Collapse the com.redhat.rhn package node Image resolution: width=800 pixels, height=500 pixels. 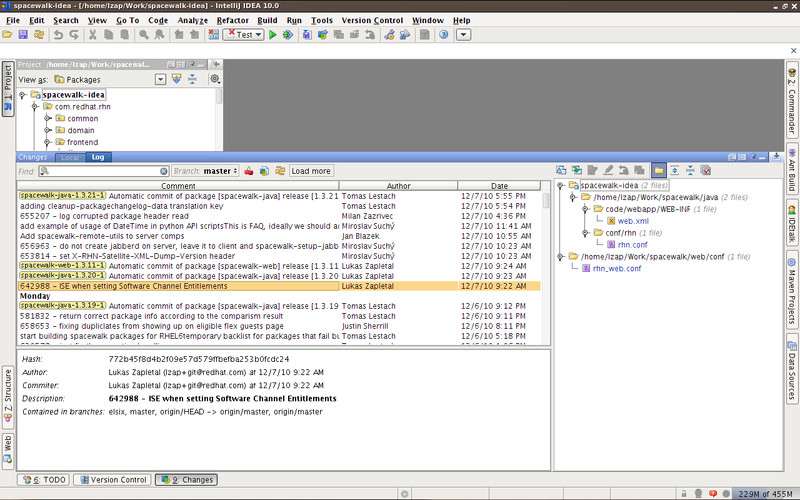pyautogui.click(x=35, y=107)
